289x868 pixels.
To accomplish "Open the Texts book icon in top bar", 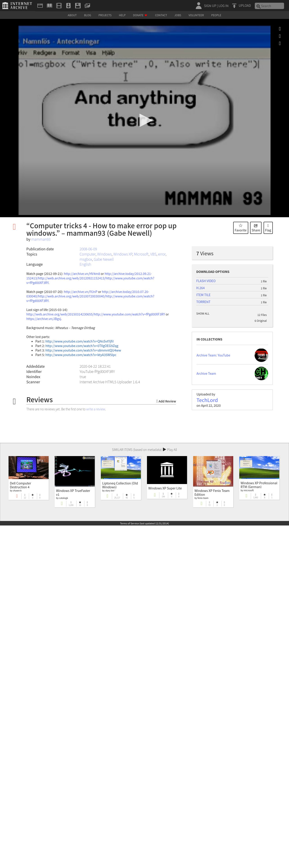I will coord(50,5).
